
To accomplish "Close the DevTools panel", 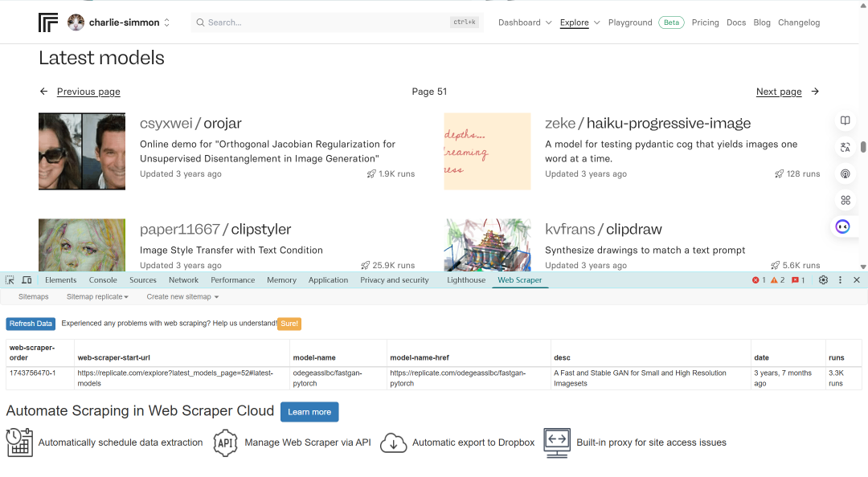I will click(x=857, y=280).
